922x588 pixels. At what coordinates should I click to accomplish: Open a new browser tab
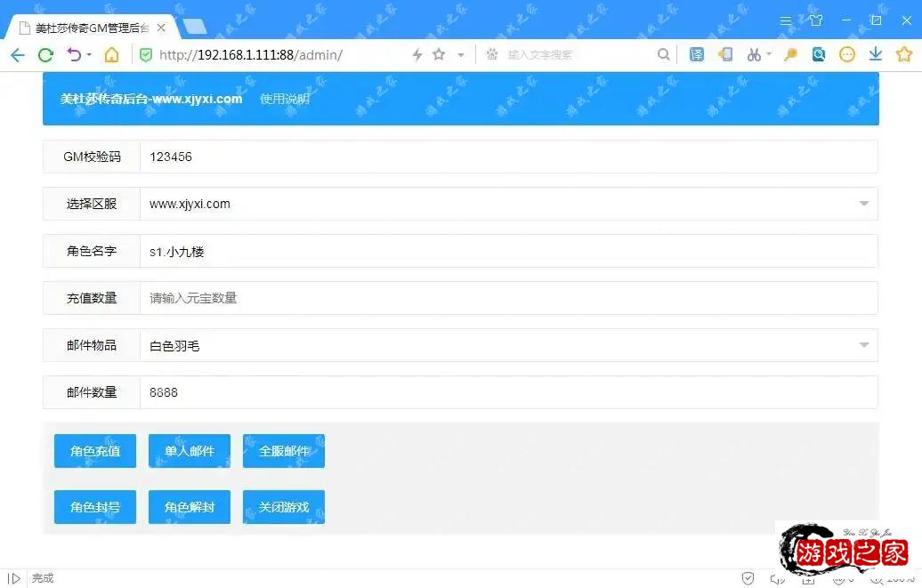click(195, 27)
